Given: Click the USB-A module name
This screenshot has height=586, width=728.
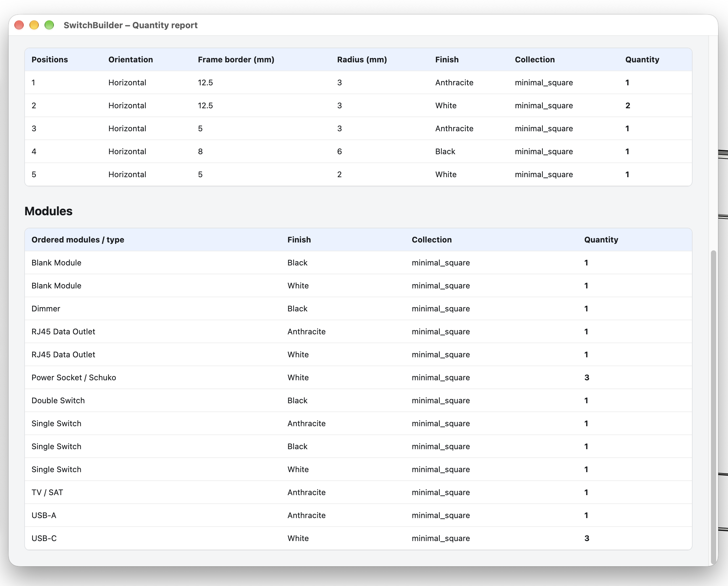Looking at the screenshot, I should click(44, 515).
